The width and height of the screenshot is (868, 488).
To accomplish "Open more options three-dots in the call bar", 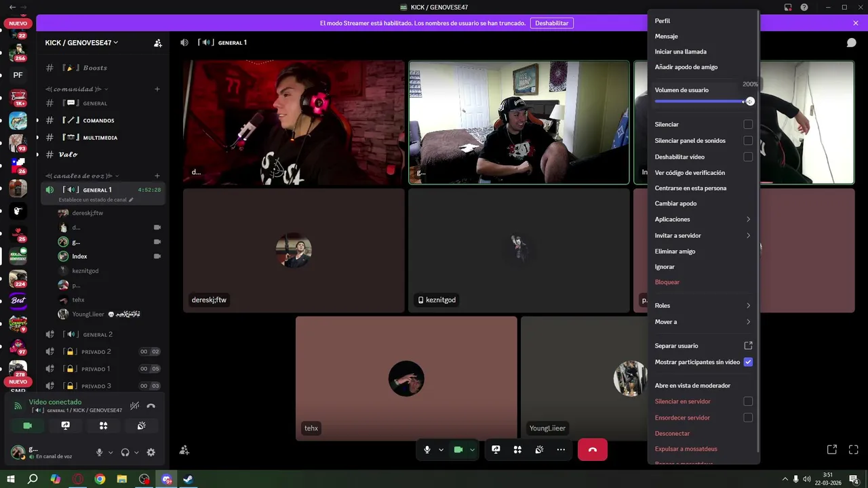I will coord(561,449).
